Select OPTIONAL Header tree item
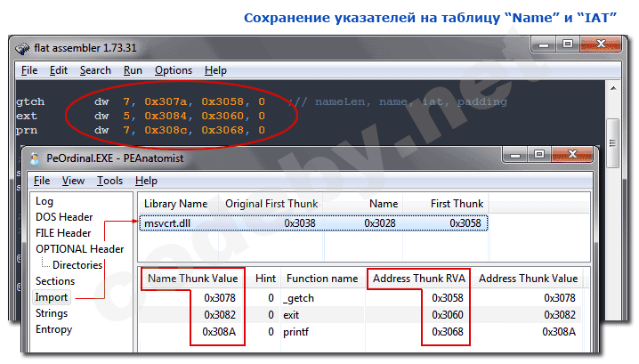The width and height of the screenshot is (639, 364). [79, 249]
